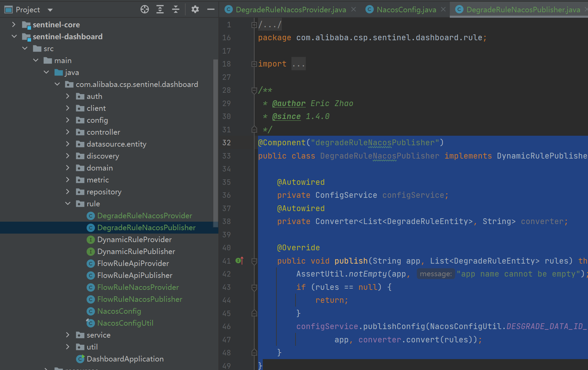Click the implements-method gutter icon at line 41
This screenshot has width=588, height=370.
coord(240,261)
